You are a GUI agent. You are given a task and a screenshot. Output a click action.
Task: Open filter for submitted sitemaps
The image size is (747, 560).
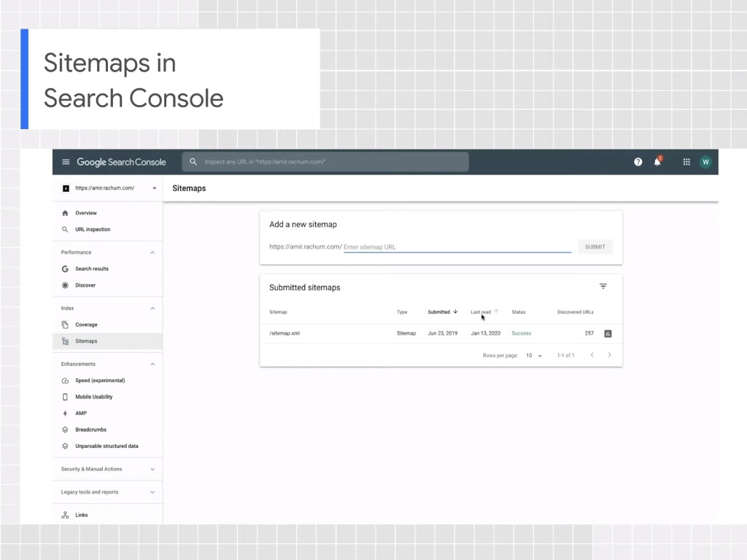click(603, 286)
